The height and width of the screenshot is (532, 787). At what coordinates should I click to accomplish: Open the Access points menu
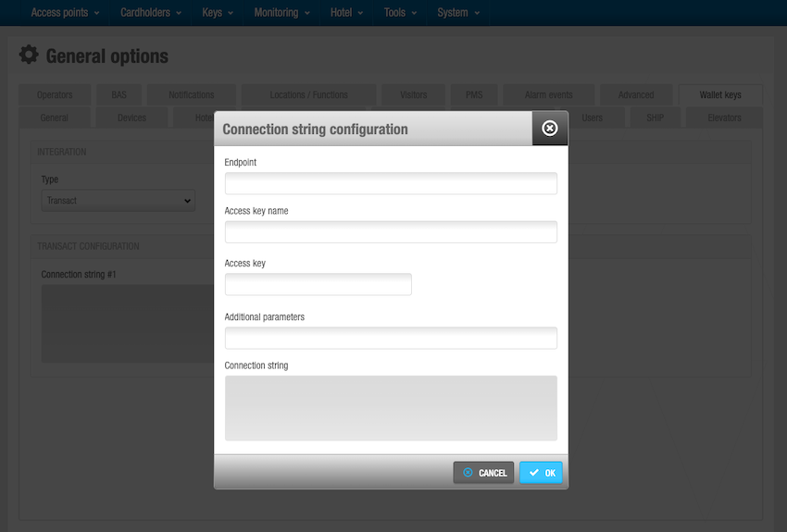(65, 13)
